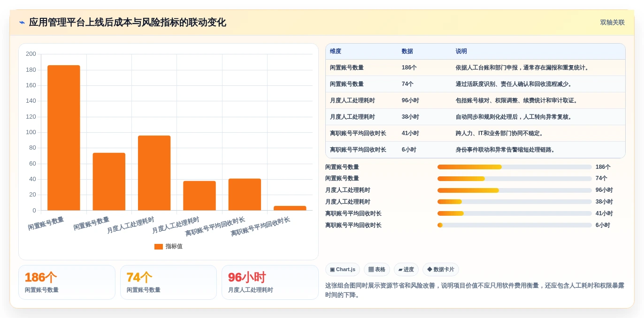This screenshot has width=644, height=318.
Task: Click the tallest chart bar reaching 186
Action: (64, 137)
